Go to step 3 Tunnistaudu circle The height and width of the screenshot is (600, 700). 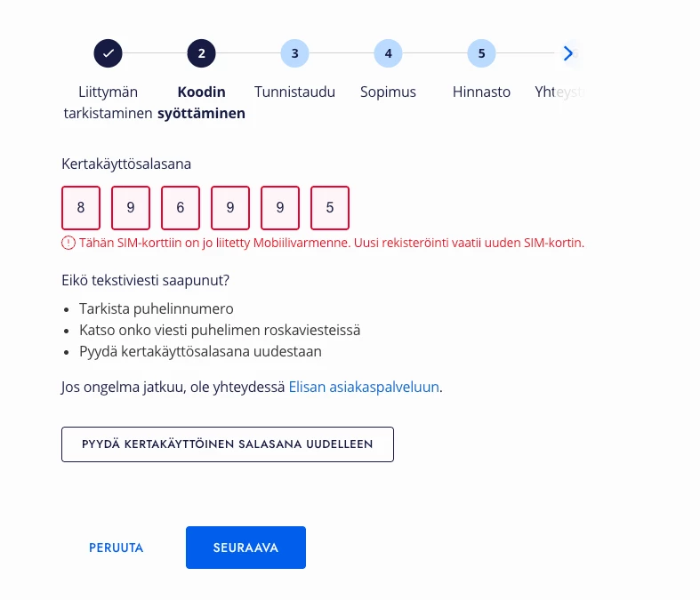(294, 53)
